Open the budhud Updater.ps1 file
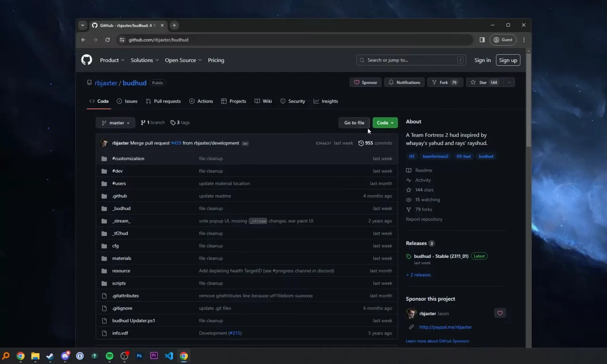 [x=133, y=321]
